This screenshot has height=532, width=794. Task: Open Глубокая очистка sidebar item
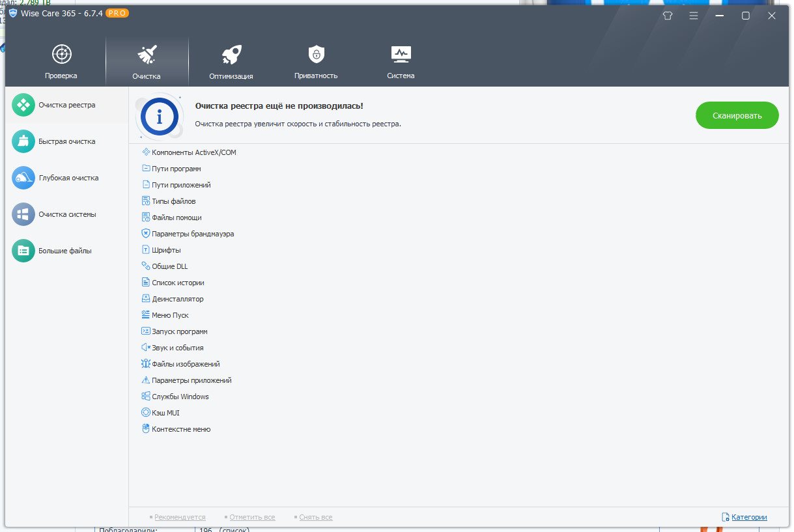66,178
